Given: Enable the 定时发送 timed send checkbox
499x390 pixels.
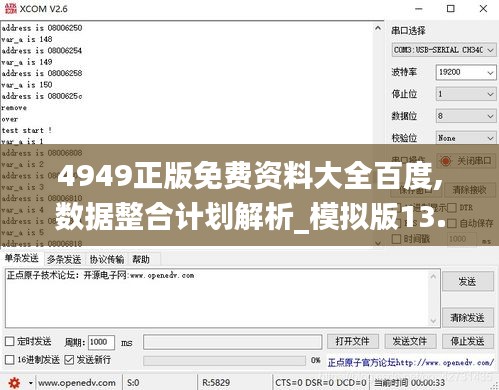Looking at the screenshot, I should point(9,341).
